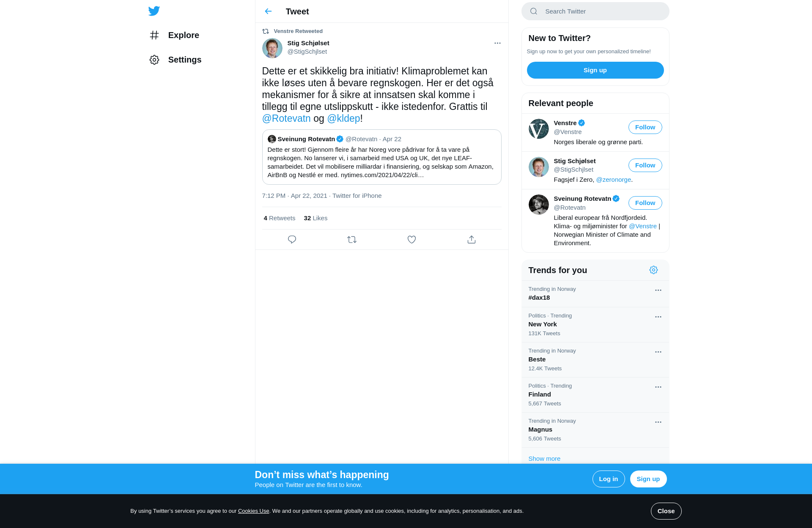Screen dimensions: 812x528
Task: Like the tweet with the heart icon
Action: (411, 240)
